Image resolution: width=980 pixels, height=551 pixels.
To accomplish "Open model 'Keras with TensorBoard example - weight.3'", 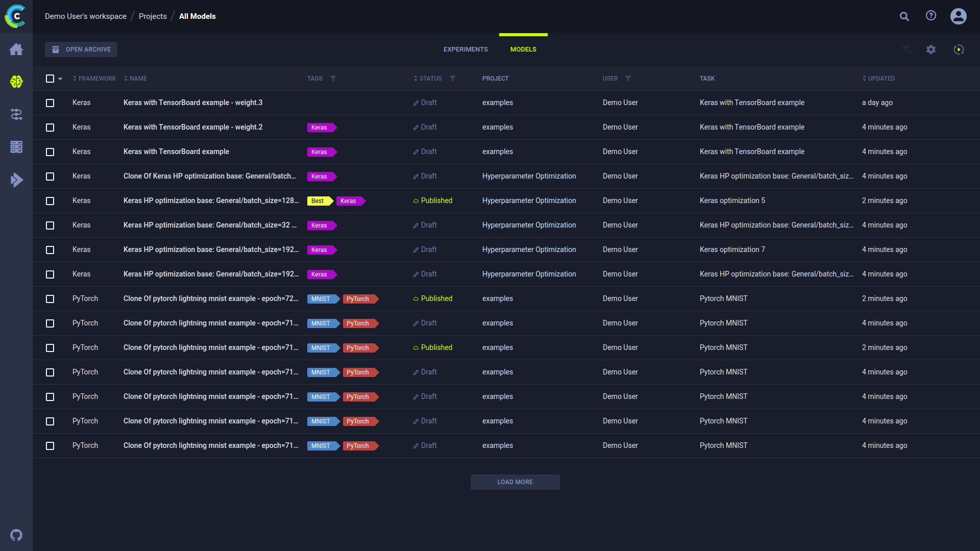I will pyautogui.click(x=193, y=103).
